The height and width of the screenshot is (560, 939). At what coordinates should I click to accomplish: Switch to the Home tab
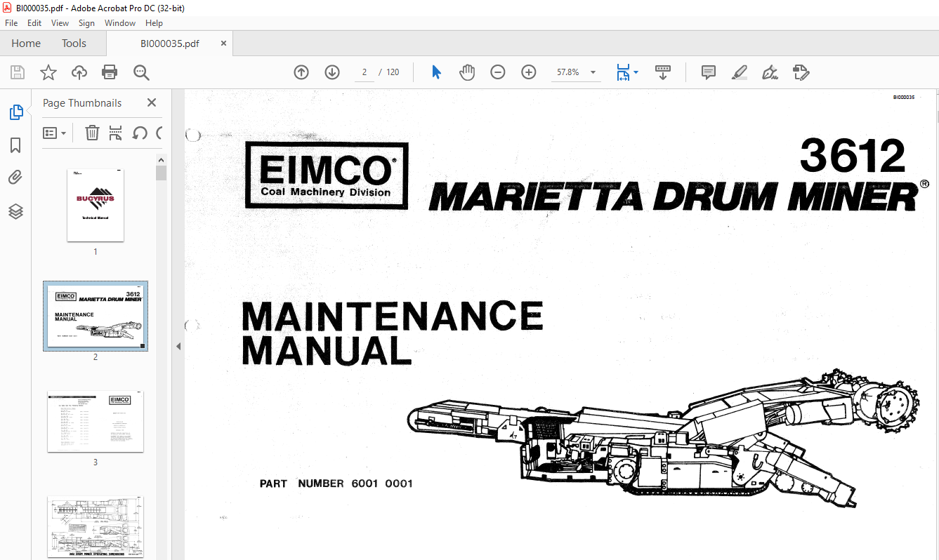26,44
